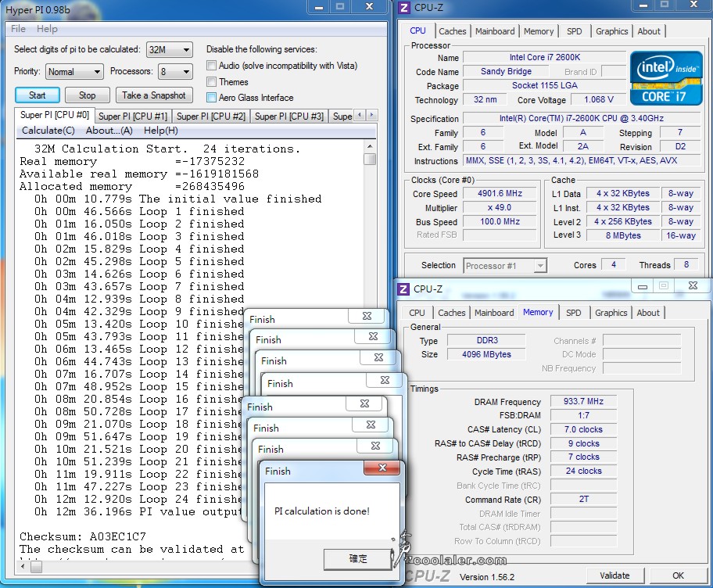Click the Intel Core i7 inside logo

pos(666,78)
